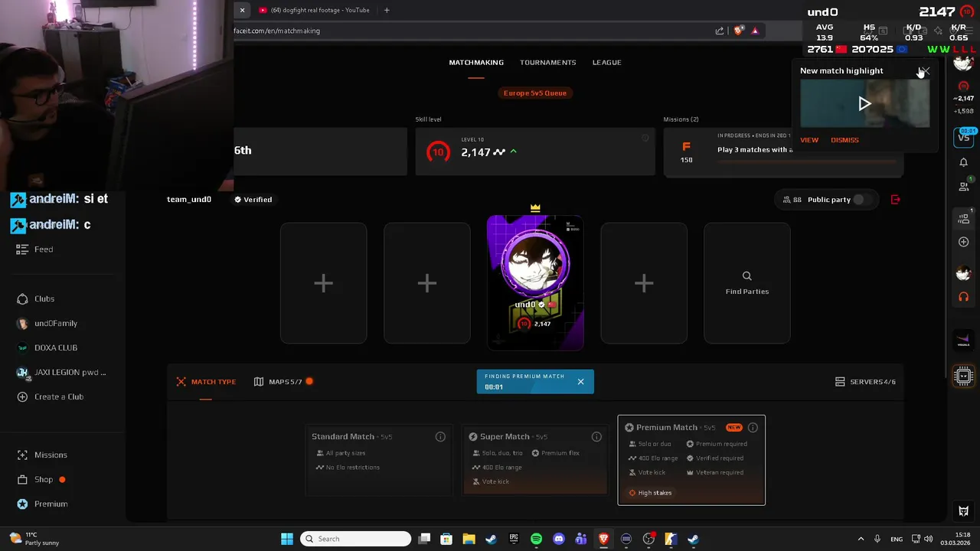Open notifications bell in right sidebar
This screenshot has width=980, height=551.
pos(963,162)
